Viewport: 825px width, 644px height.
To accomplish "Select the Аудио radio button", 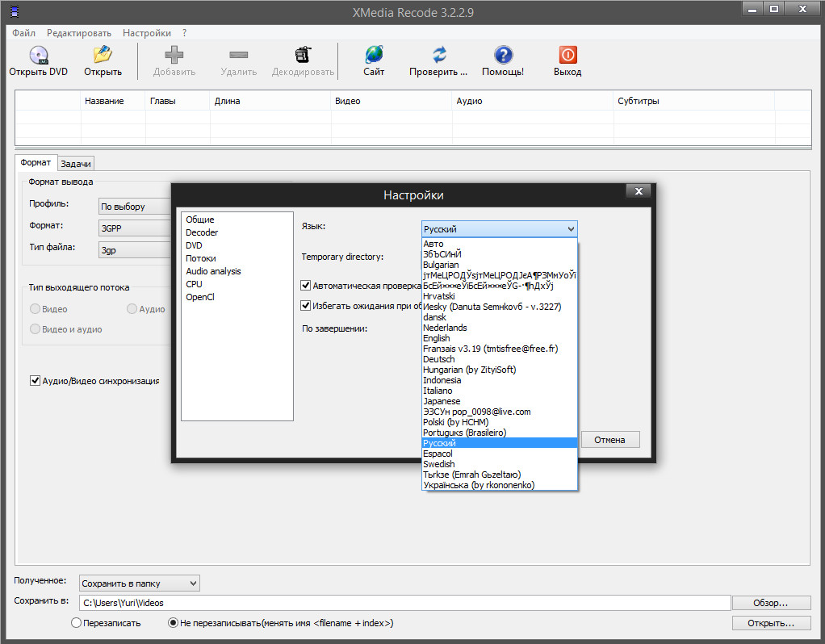I will 132,309.
